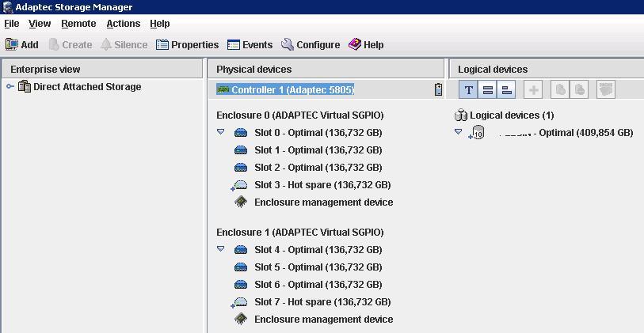Collapse the Enclosure 0 drive list
This screenshot has height=333, width=644.
click(x=221, y=132)
